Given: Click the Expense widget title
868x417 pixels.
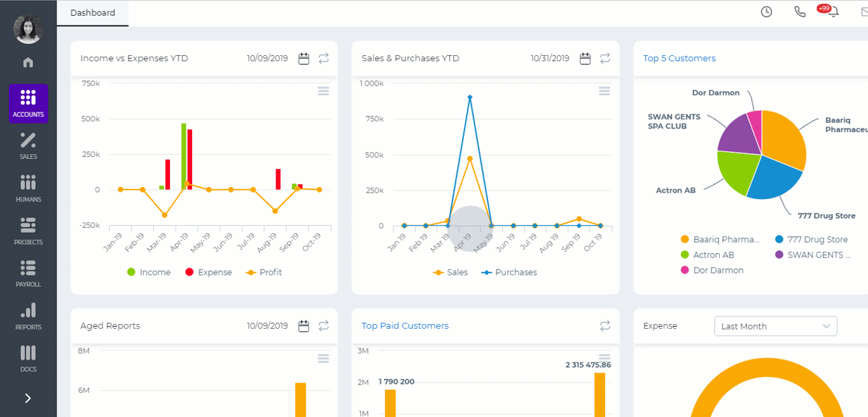Looking at the screenshot, I should pyautogui.click(x=660, y=326).
